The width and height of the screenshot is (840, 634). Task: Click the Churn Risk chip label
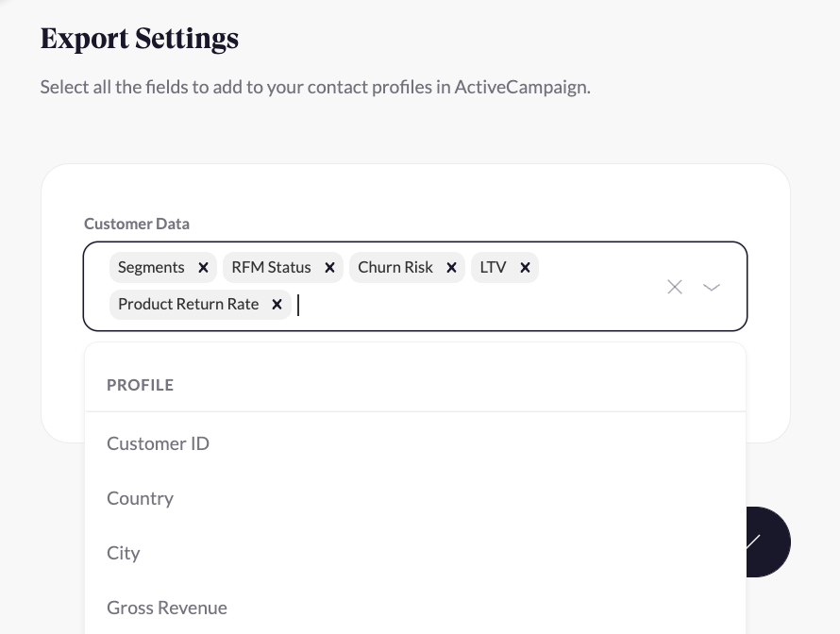(395, 268)
